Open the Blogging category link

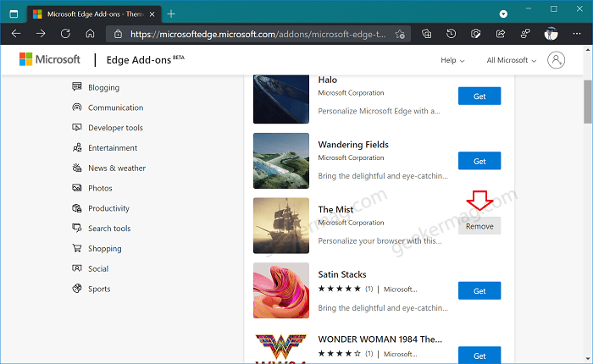click(103, 87)
